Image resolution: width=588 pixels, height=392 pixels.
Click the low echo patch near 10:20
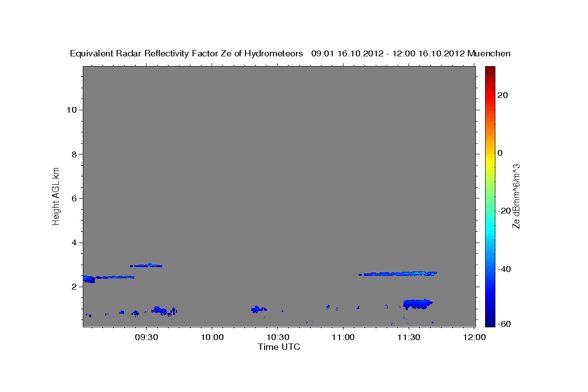pos(259,309)
